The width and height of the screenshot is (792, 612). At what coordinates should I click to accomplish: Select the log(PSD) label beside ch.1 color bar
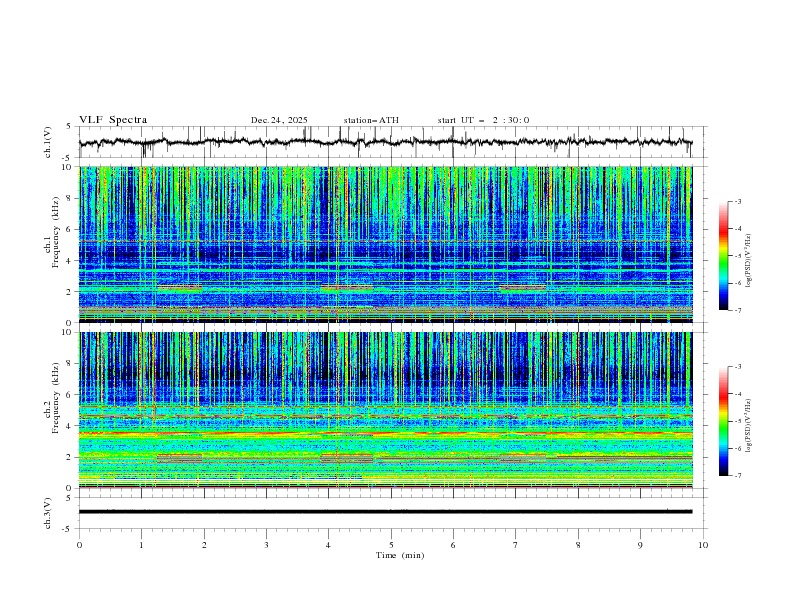748,261
